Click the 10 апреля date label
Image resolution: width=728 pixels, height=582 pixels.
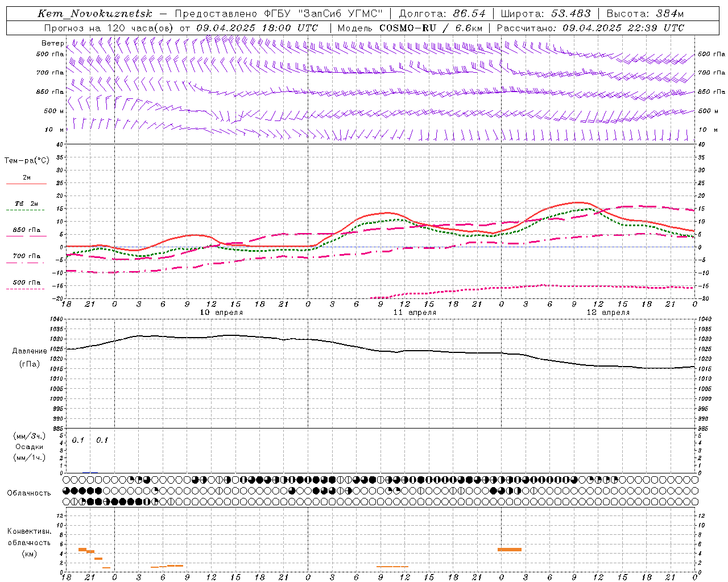point(221,313)
